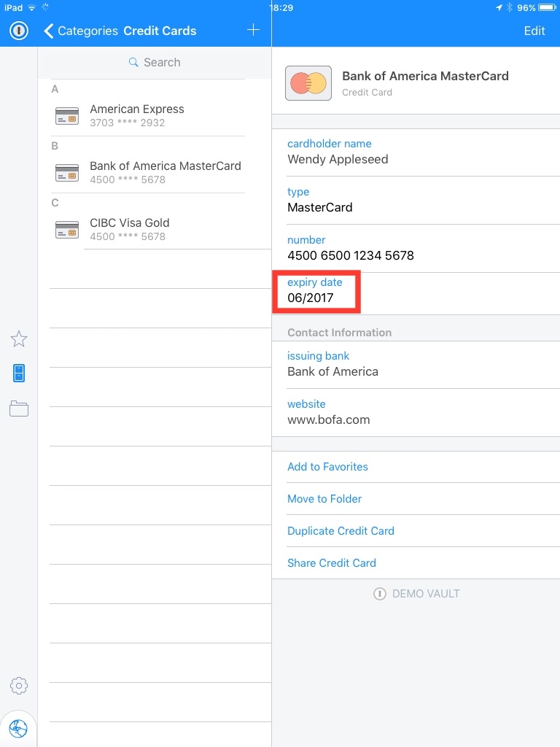Tap the DEMO VAULT label
Image resolution: width=560 pixels, height=747 pixels.
(426, 594)
